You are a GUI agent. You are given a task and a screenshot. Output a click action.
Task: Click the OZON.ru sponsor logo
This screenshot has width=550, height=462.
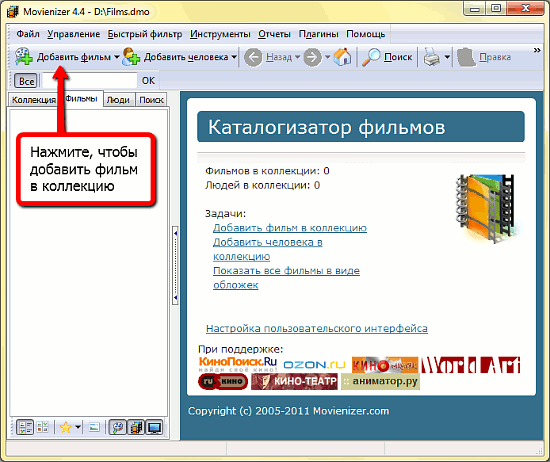pos(314,365)
